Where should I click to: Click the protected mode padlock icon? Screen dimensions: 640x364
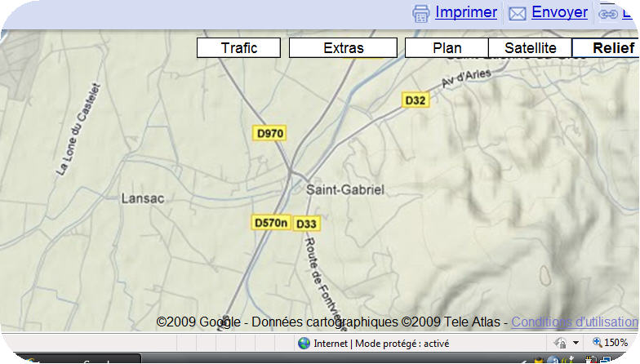560,344
